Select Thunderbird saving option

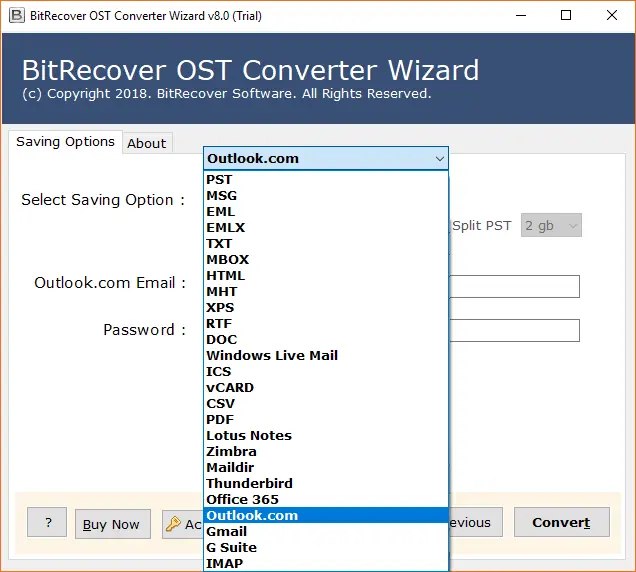tap(326, 484)
